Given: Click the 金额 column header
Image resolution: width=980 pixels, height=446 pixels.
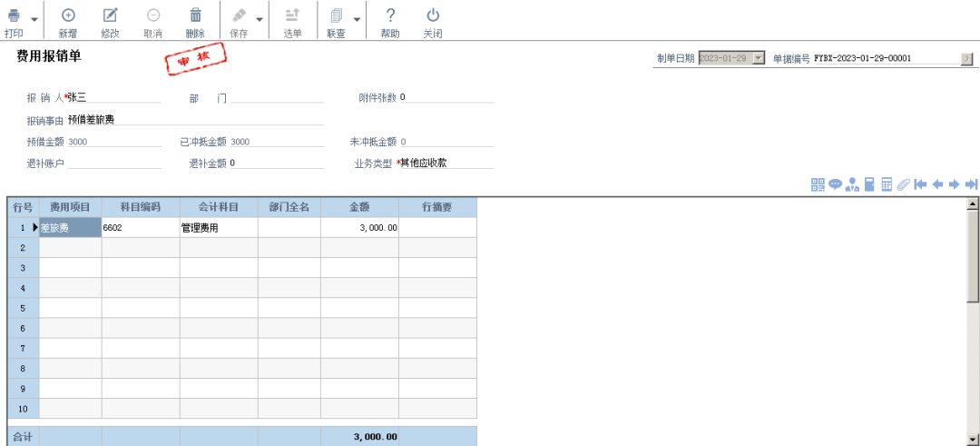Looking at the screenshot, I should pyautogui.click(x=359, y=207).
